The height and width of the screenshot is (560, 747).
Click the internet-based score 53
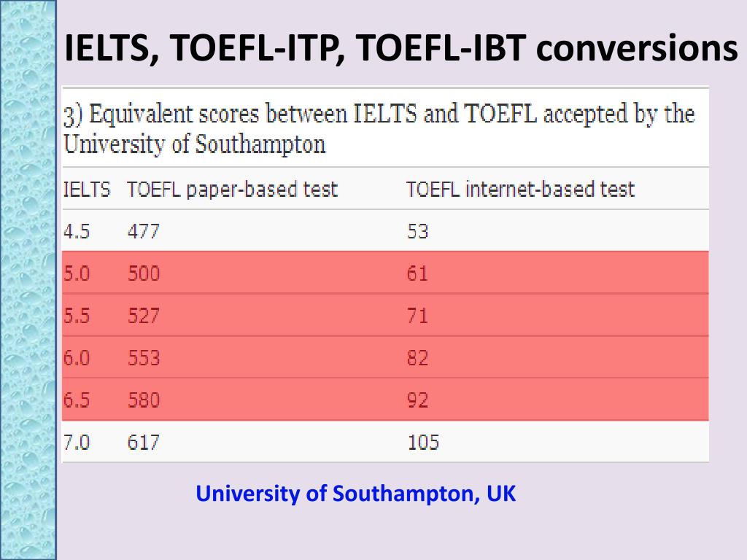(418, 231)
